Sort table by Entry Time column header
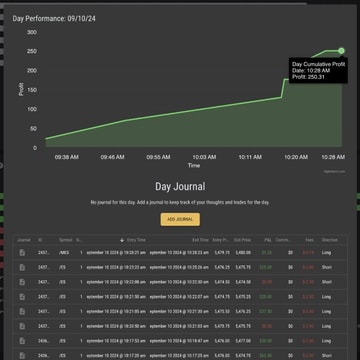 (x=136, y=240)
